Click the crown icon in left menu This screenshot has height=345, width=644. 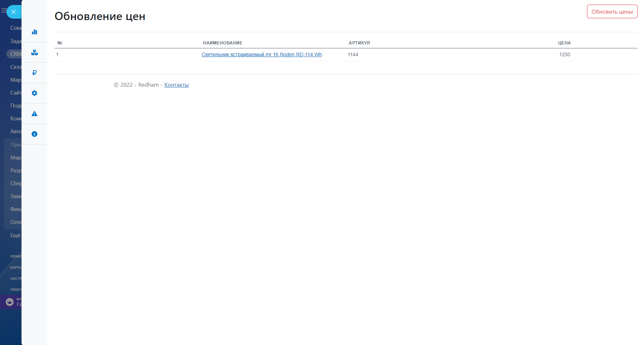pos(10,302)
